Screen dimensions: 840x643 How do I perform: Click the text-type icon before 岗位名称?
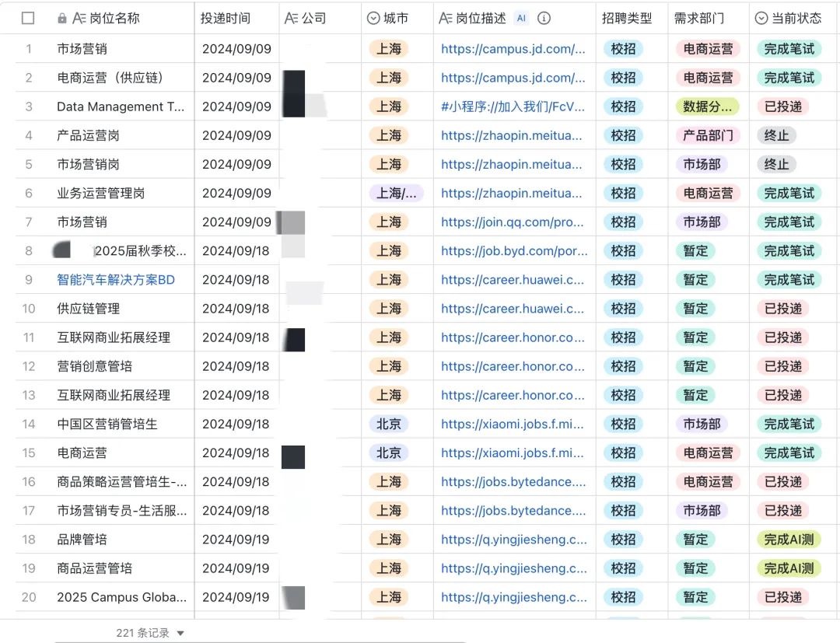tap(79, 18)
